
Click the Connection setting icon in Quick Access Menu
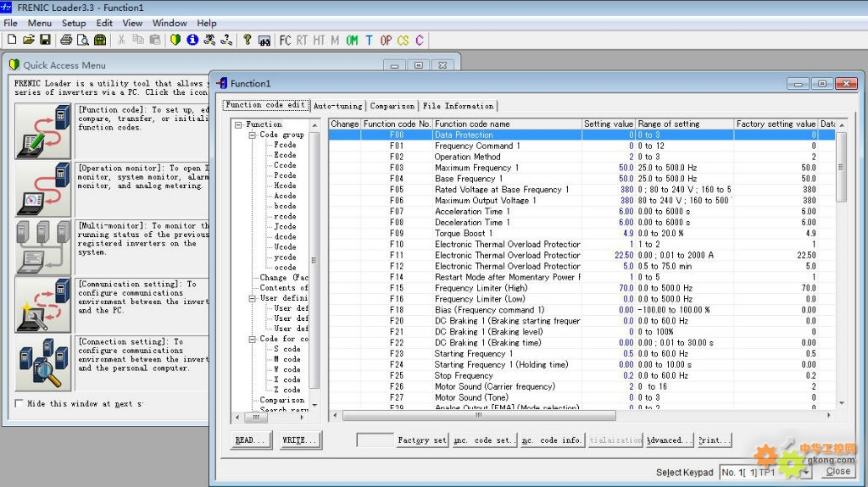(x=43, y=363)
